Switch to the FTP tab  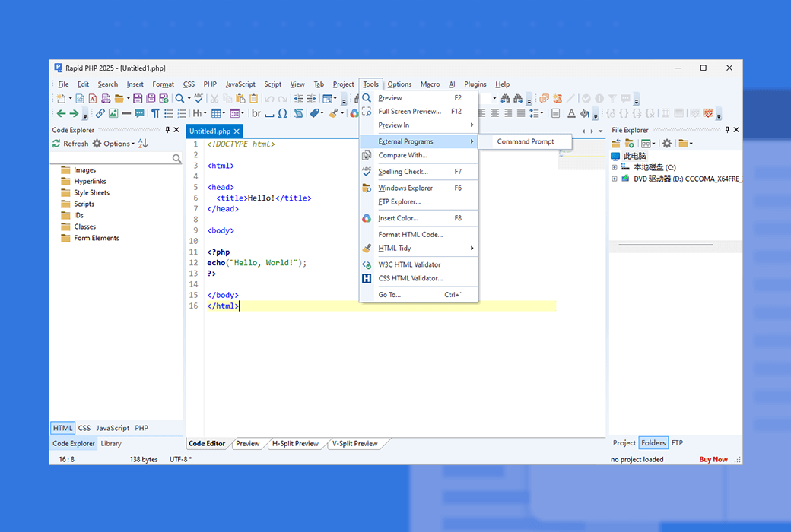[677, 443]
